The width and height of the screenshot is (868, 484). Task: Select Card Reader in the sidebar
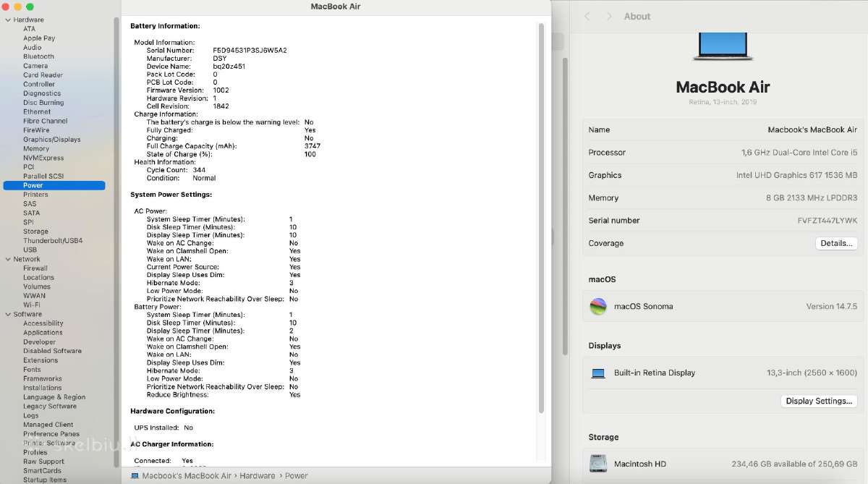(x=43, y=75)
